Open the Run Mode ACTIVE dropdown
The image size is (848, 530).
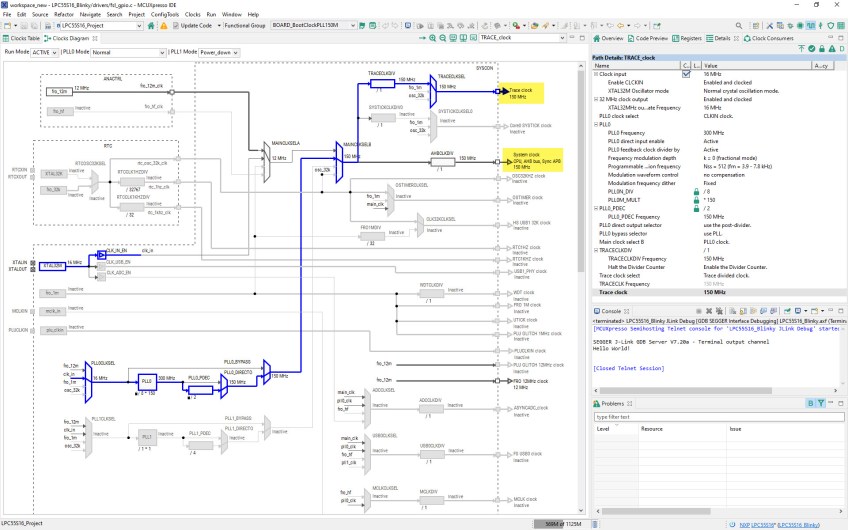pyautogui.click(x=43, y=51)
